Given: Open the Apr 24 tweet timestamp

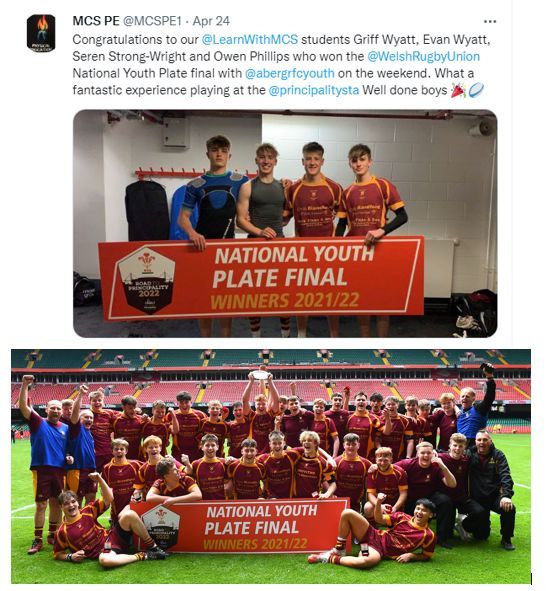Looking at the screenshot, I should coord(211,21).
